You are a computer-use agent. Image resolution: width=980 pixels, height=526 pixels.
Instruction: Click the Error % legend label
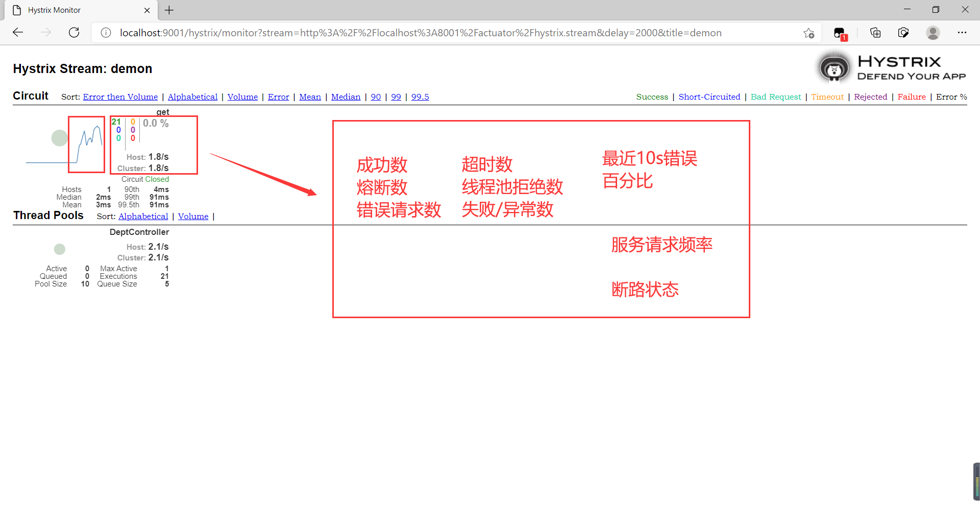[951, 97]
